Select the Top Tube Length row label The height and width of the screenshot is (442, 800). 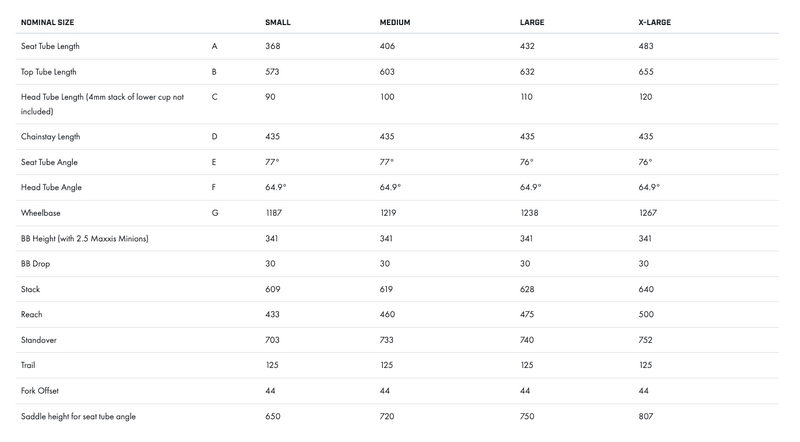click(49, 72)
